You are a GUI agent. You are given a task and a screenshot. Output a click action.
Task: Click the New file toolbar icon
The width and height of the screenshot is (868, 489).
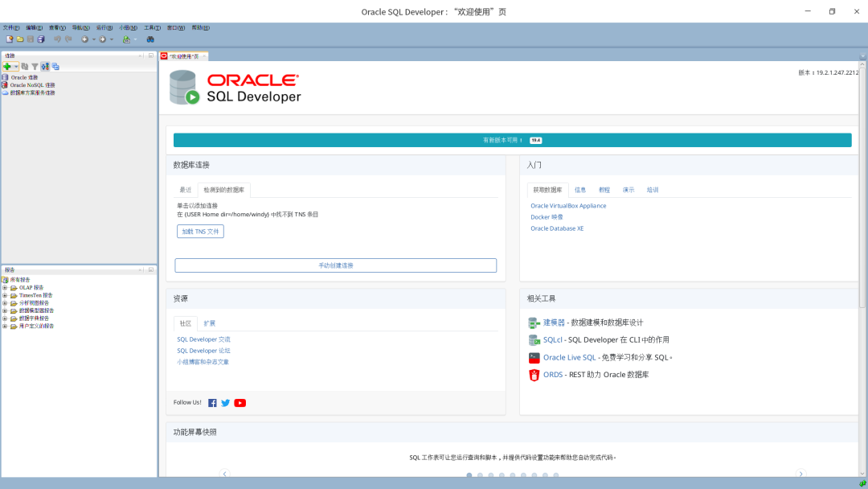(x=10, y=39)
